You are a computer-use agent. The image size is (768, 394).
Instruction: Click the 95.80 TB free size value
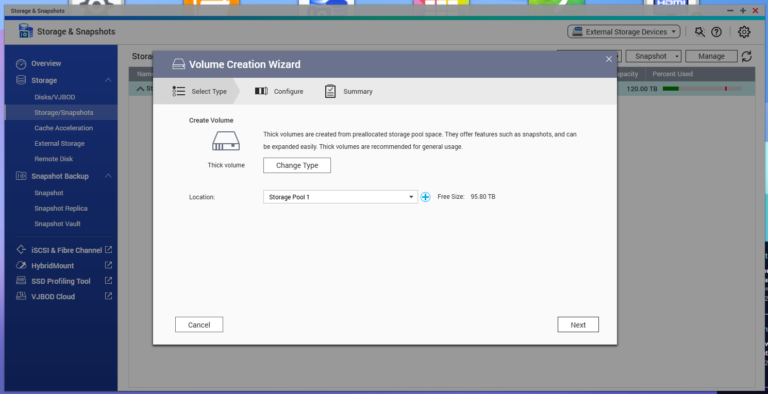483,197
